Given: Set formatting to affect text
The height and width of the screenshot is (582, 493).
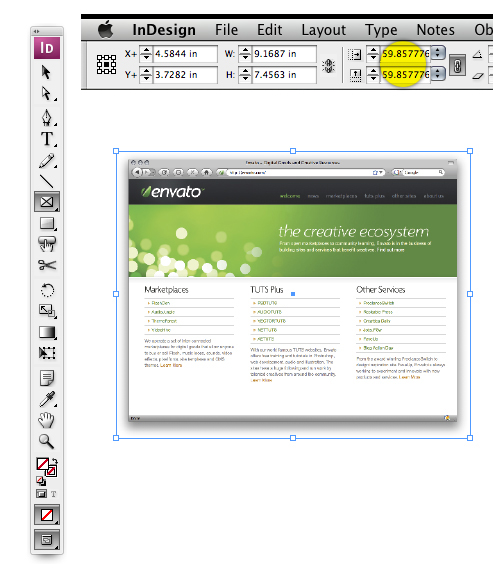Looking at the screenshot, I should click(54, 494).
